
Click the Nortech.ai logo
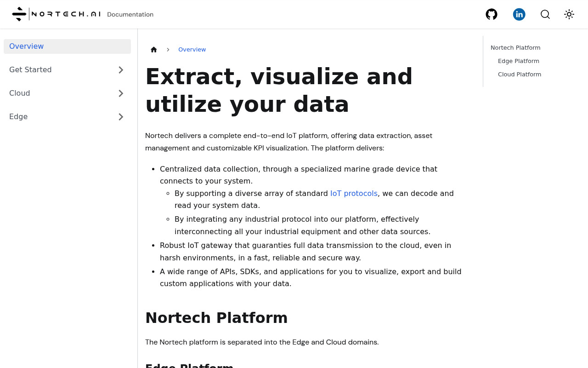point(56,14)
